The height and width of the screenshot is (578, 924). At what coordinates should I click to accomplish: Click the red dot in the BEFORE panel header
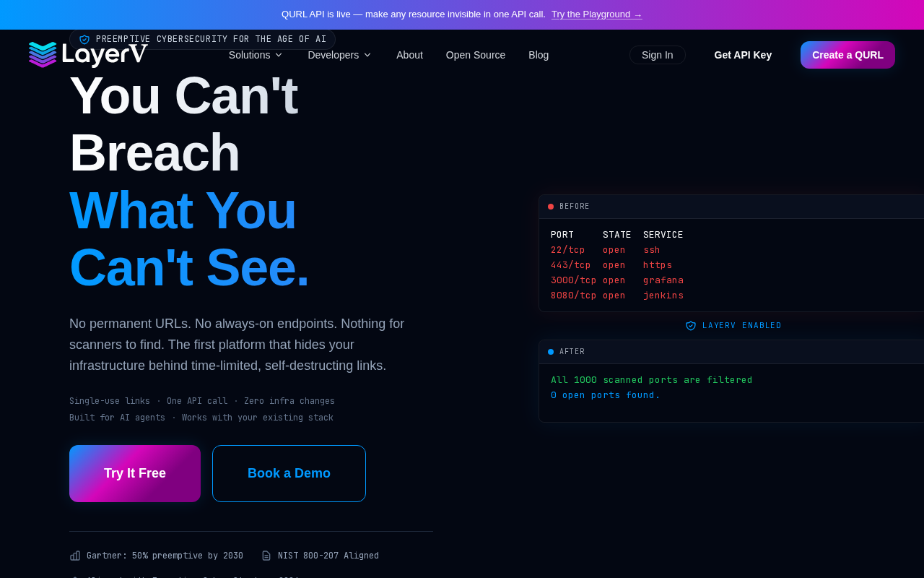coord(551,207)
